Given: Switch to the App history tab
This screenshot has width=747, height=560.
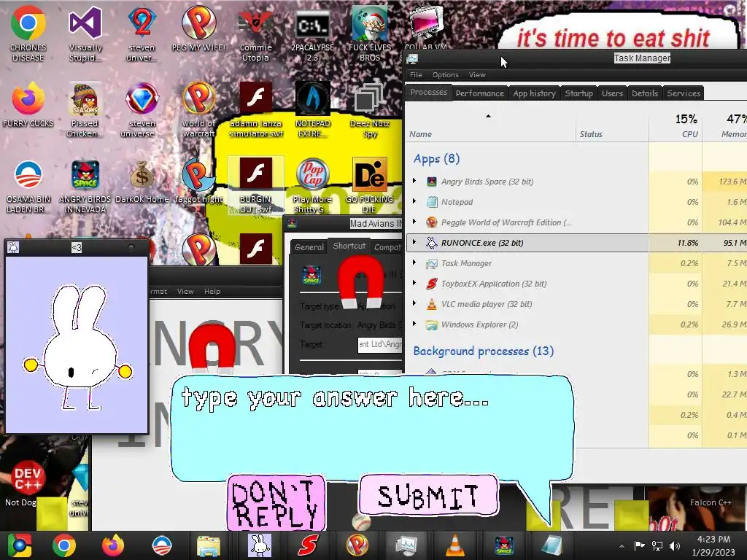Looking at the screenshot, I should (534, 93).
